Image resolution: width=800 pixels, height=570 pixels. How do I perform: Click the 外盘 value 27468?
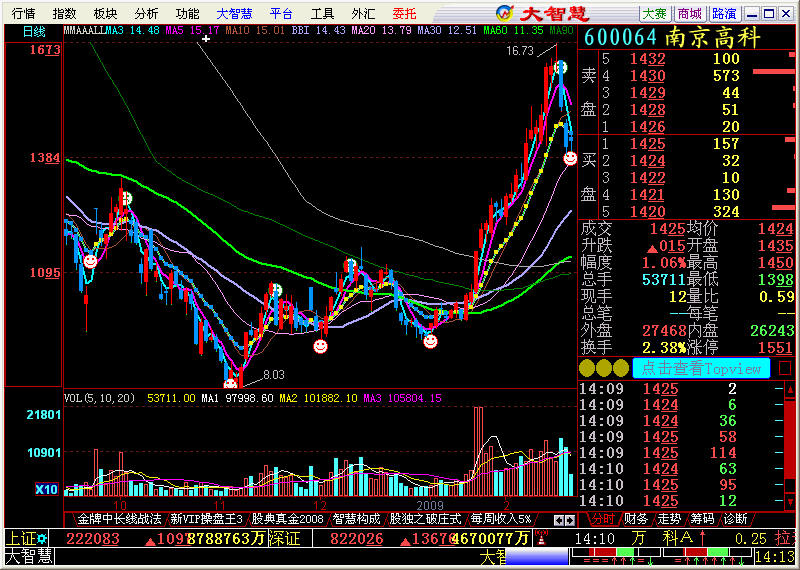pyautogui.click(x=664, y=330)
